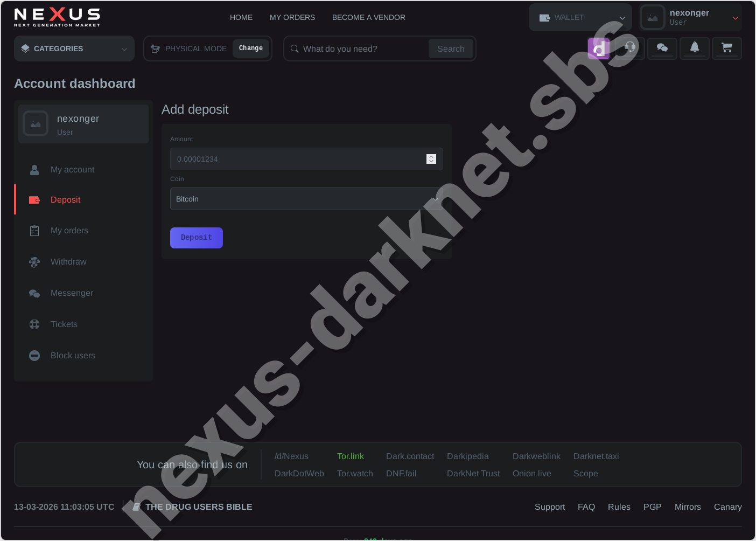756x541 pixels.
Task: Open the DarkDotWeb link
Action: [299, 474]
